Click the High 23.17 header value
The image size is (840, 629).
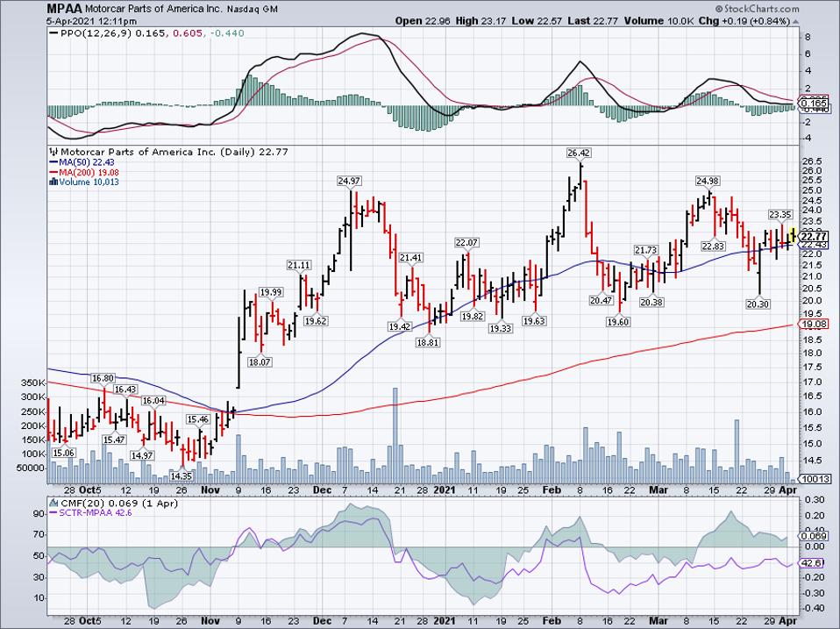481,21
